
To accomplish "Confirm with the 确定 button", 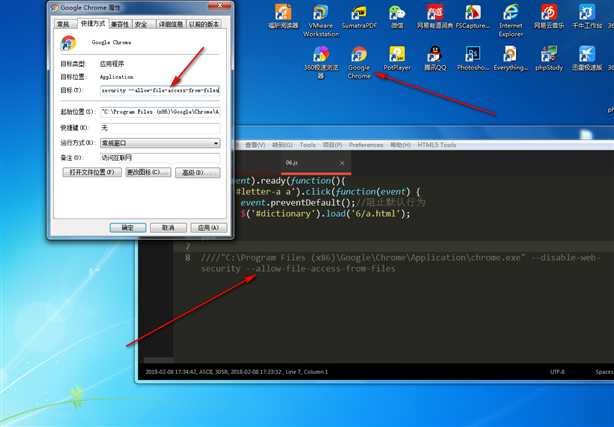I will click(128, 228).
